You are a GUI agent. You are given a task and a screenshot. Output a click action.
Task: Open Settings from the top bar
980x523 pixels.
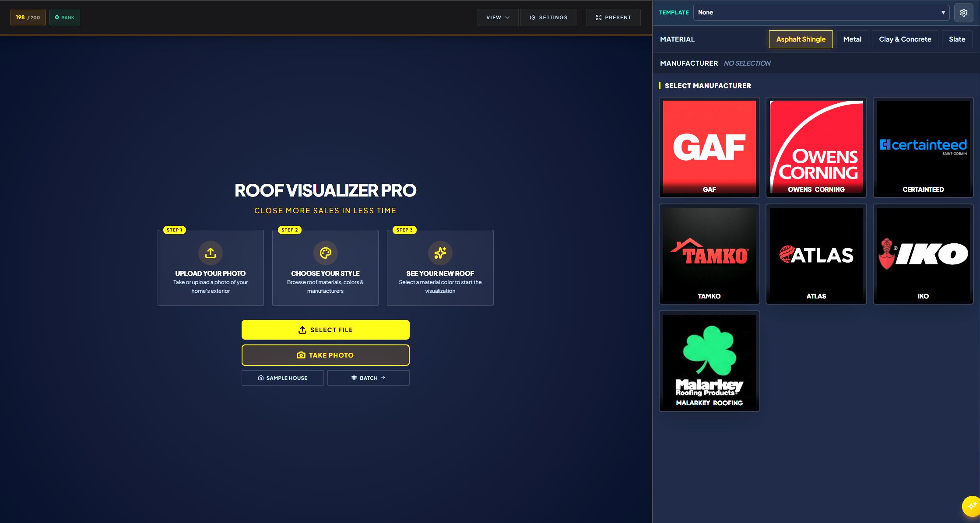(549, 18)
